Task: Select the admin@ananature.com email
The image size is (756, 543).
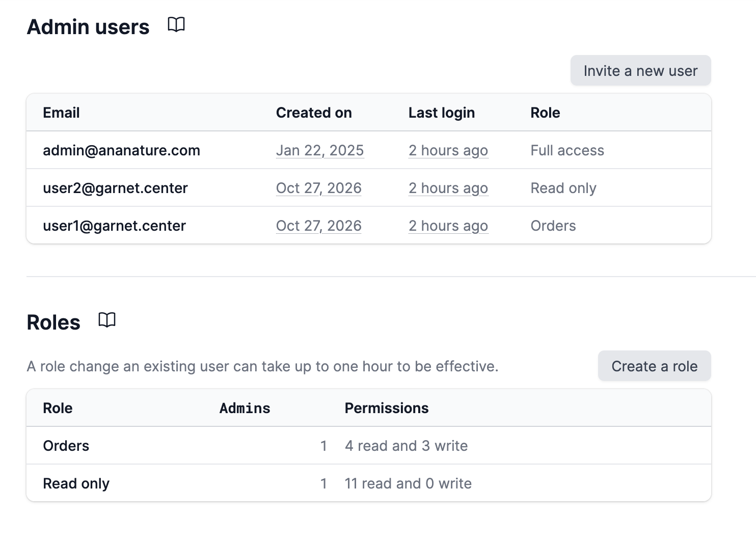Action: pos(121,150)
